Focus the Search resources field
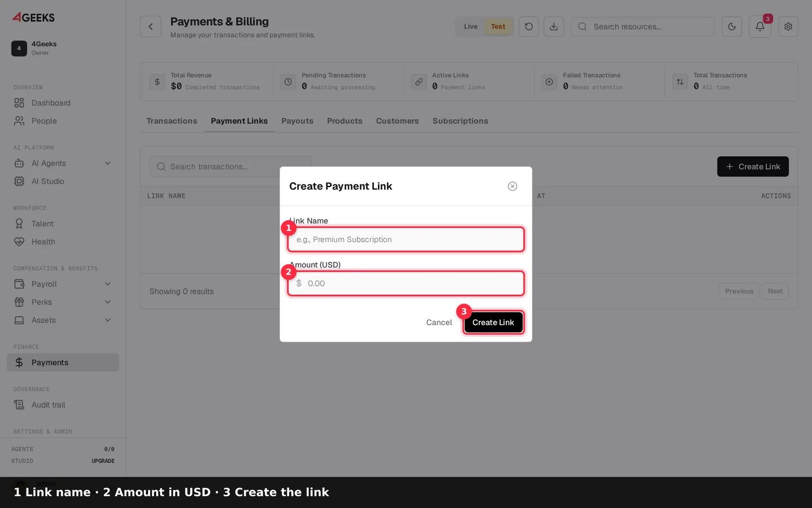The width and height of the screenshot is (812, 508). pos(643,27)
